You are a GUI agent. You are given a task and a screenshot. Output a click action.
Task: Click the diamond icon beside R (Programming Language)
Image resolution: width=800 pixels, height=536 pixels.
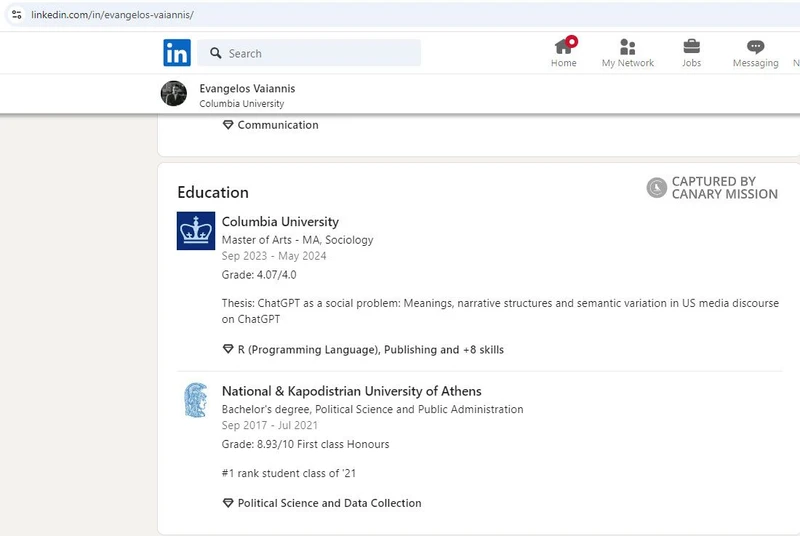(228, 349)
